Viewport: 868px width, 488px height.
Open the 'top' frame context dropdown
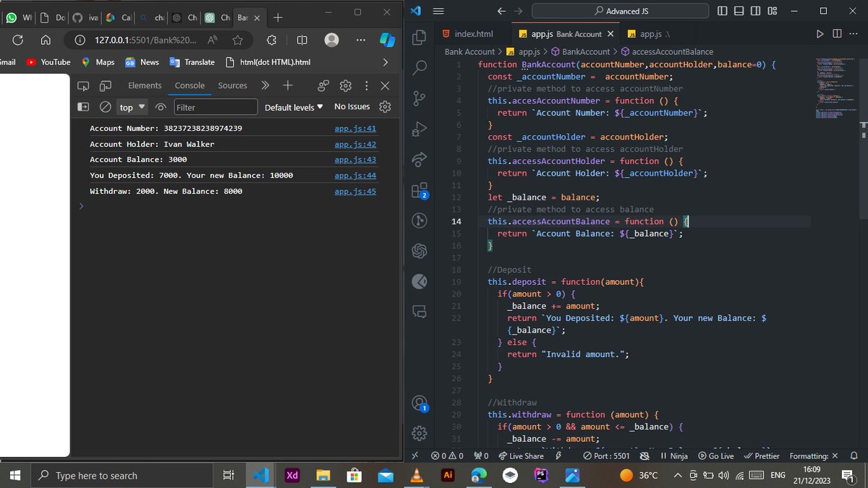131,106
